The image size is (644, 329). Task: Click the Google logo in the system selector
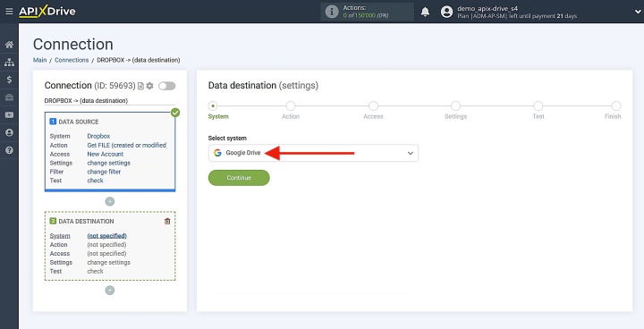pos(217,153)
